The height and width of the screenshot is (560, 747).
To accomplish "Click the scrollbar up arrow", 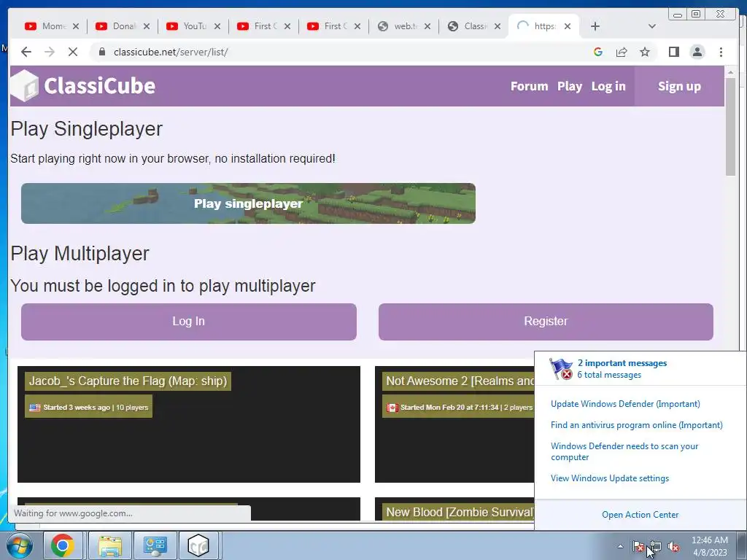I will [x=731, y=72].
